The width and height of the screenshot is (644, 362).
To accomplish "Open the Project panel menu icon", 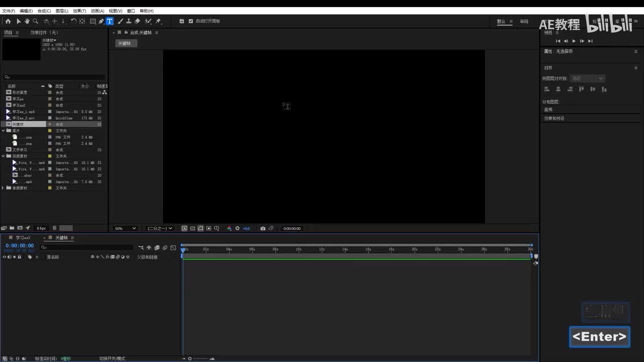I will [17, 33].
